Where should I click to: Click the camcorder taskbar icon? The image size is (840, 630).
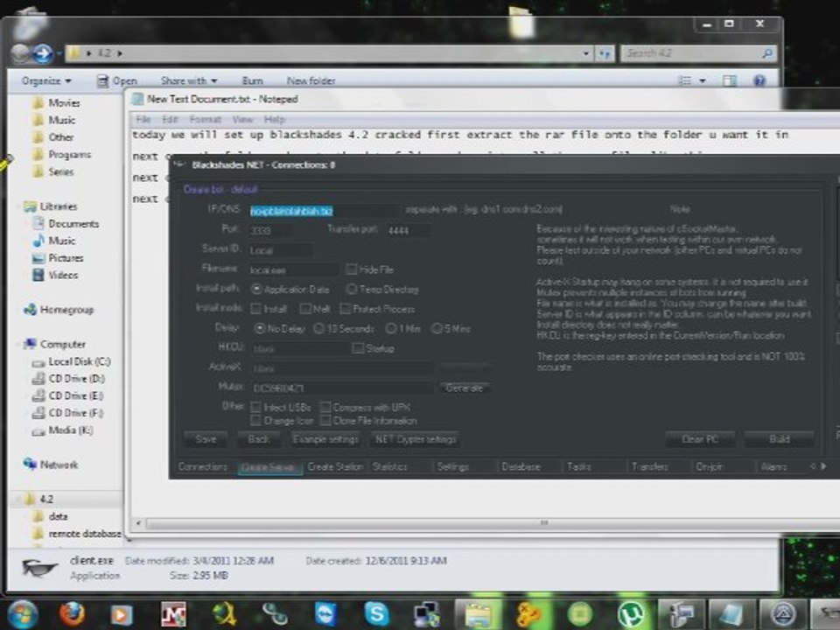click(681, 614)
